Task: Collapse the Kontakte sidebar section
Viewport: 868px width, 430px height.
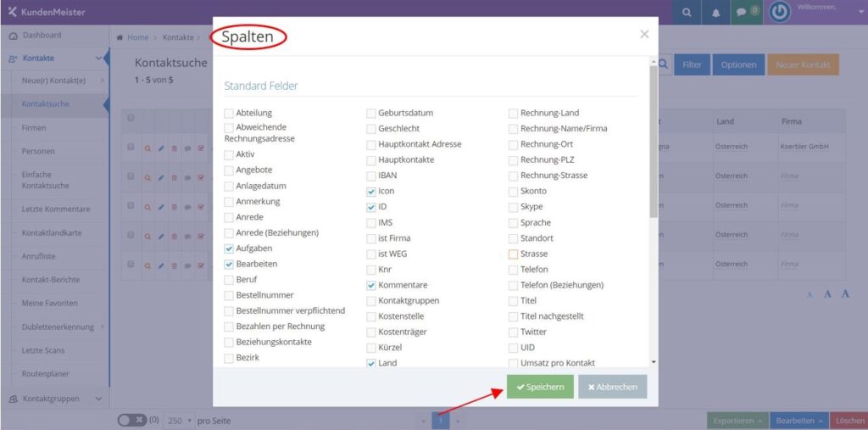Action: pos(98,59)
